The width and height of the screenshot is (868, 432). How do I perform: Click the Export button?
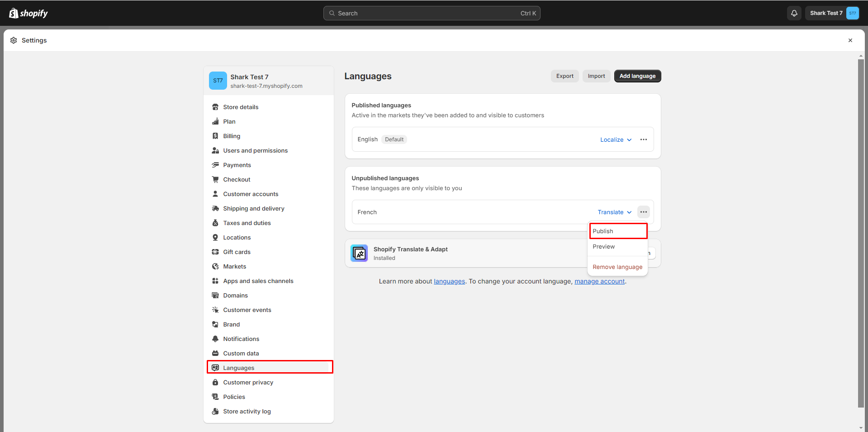564,76
